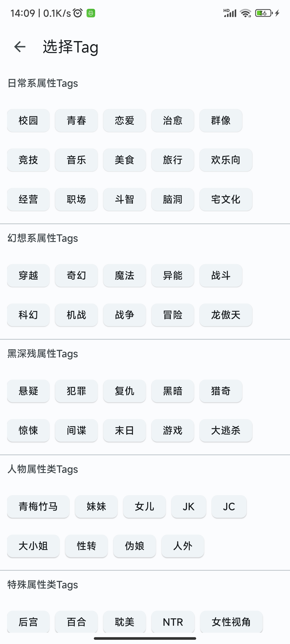This screenshot has height=644, width=290.
Task: Tap the alarm clock status icon
Action: tap(78, 13)
